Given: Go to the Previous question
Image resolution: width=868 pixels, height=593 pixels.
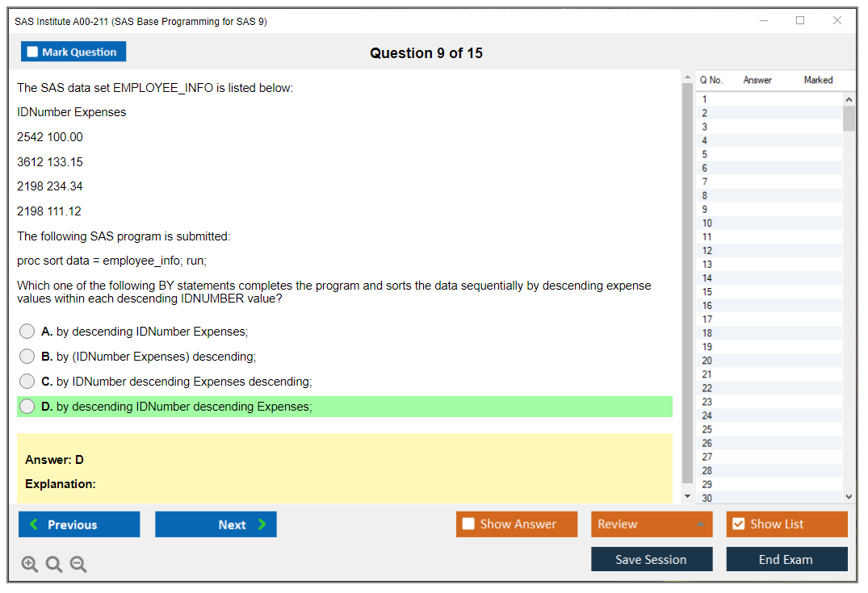Looking at the screenshot, I should [79, 524].
